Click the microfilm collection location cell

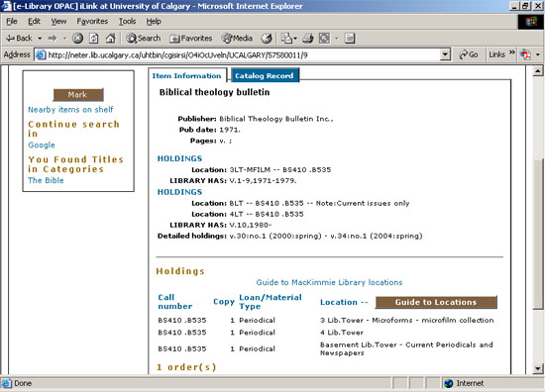tap(406, 320)
